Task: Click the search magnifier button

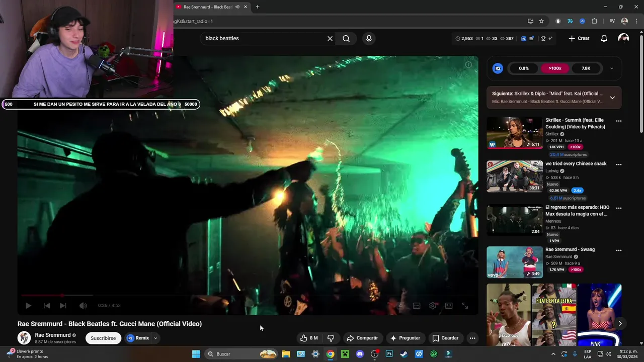Action: coord(346,38)
